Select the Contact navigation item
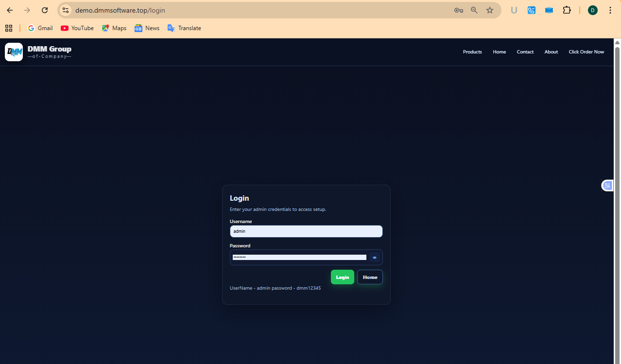 [525, 52]
